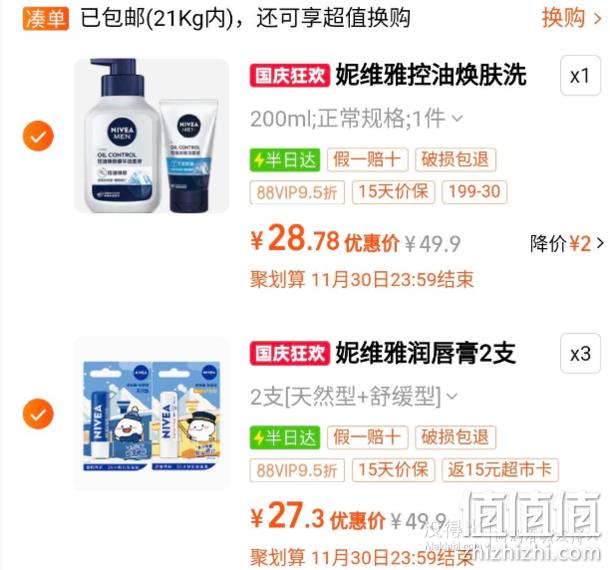
Task: Uncheck the Nivea lip balm item
Action: pyautogui.click(x=38, y=414)
